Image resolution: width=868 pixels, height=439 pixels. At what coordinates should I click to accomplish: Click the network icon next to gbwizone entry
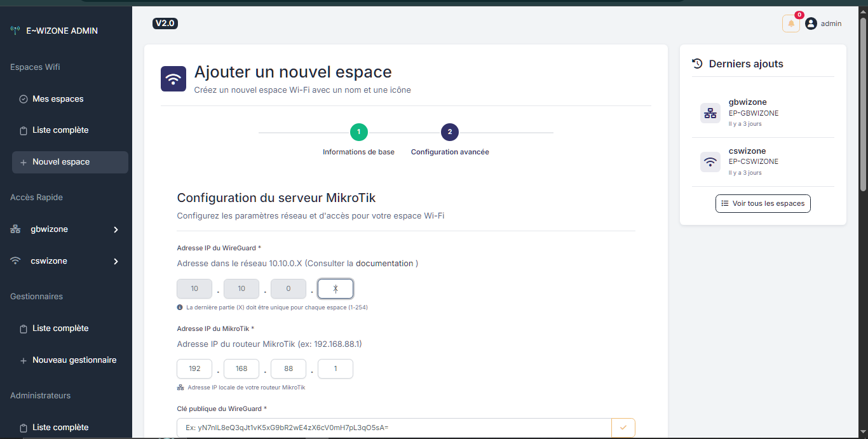click(x=710, y=112)
